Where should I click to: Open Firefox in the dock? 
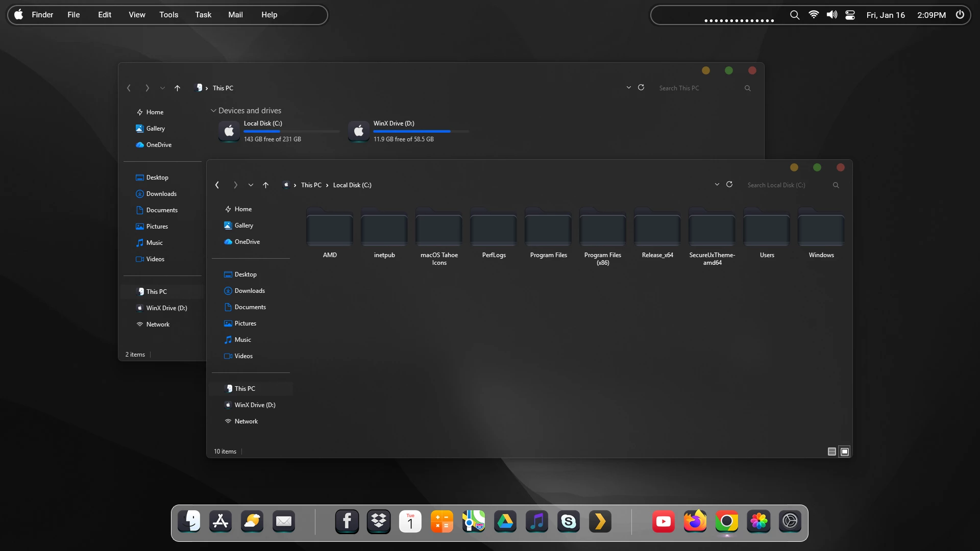pos(695,521)
